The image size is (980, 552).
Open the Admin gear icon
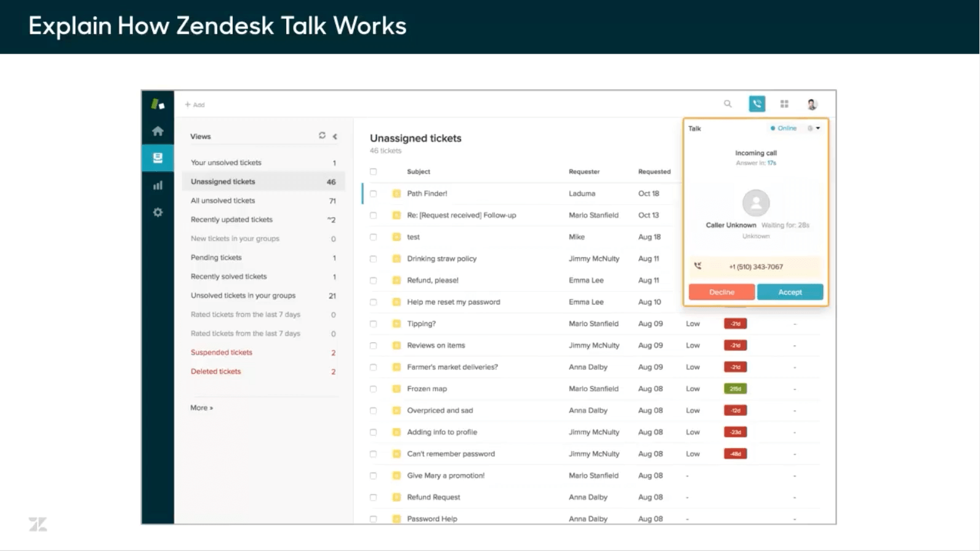pyautogui.click(x=158, y=212)
